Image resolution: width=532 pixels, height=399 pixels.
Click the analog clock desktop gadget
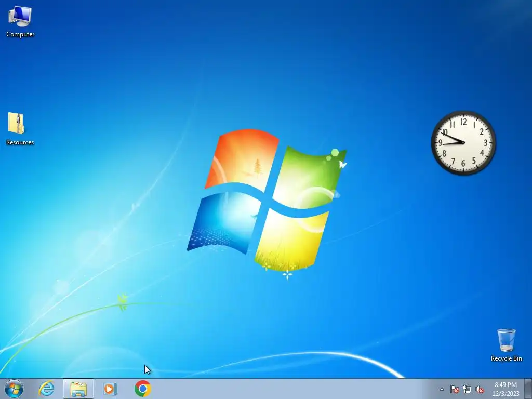[x=463, y=143]
